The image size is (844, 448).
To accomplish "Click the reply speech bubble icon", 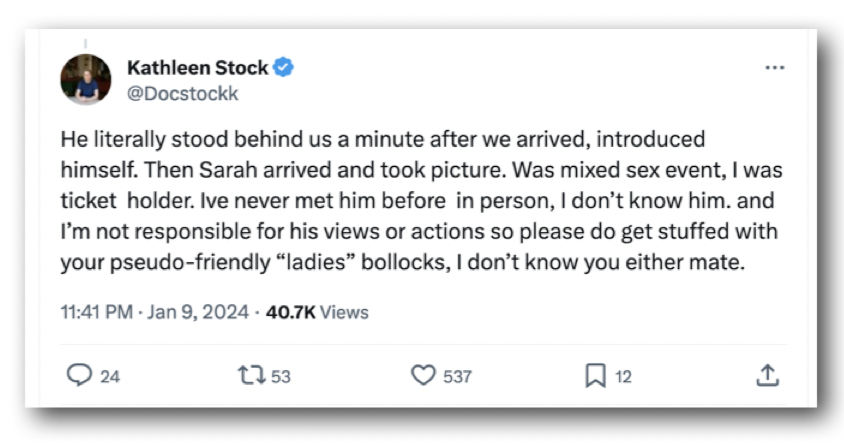I will (x=78, y=375).
